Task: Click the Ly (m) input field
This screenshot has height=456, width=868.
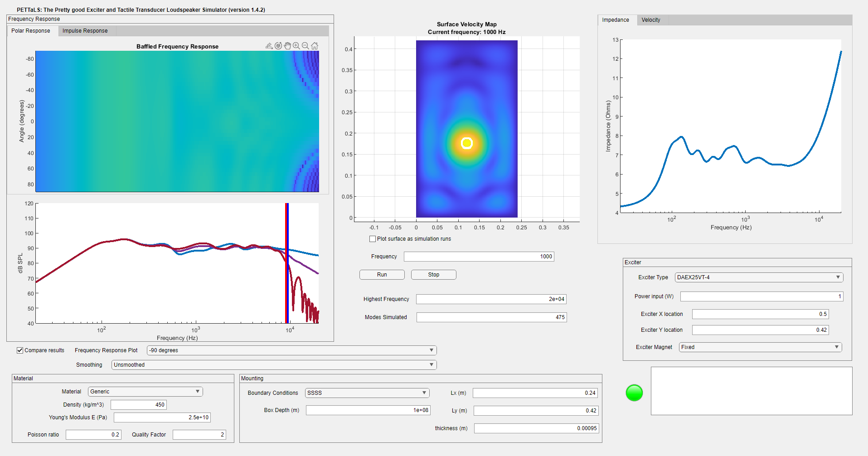Action: (536, 411)
